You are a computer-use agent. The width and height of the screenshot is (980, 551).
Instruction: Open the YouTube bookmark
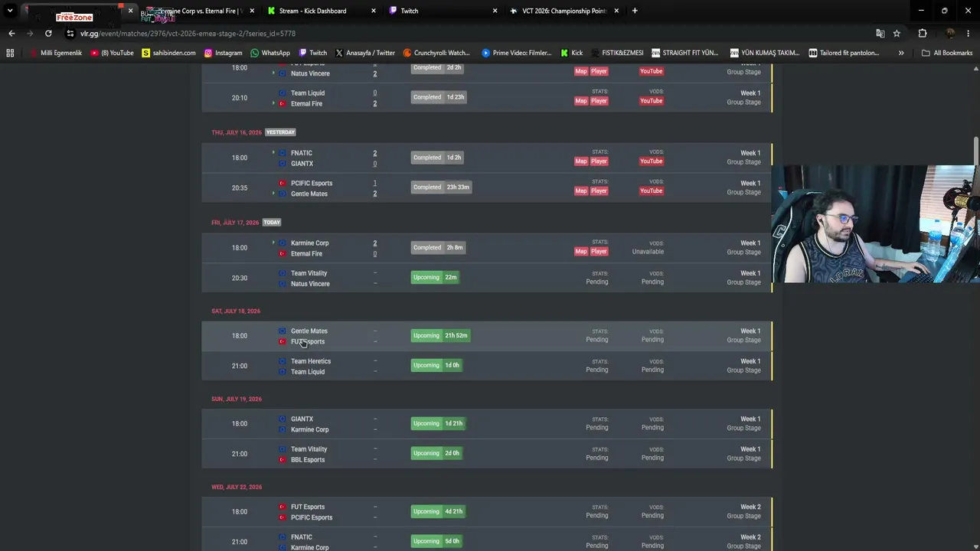[x=112, y=53]
